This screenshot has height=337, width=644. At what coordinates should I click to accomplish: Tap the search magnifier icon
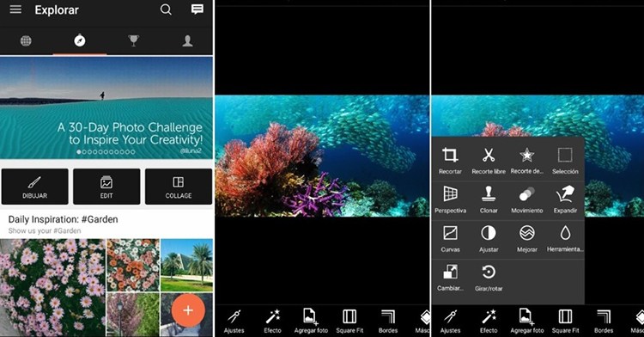click(166, 9)
